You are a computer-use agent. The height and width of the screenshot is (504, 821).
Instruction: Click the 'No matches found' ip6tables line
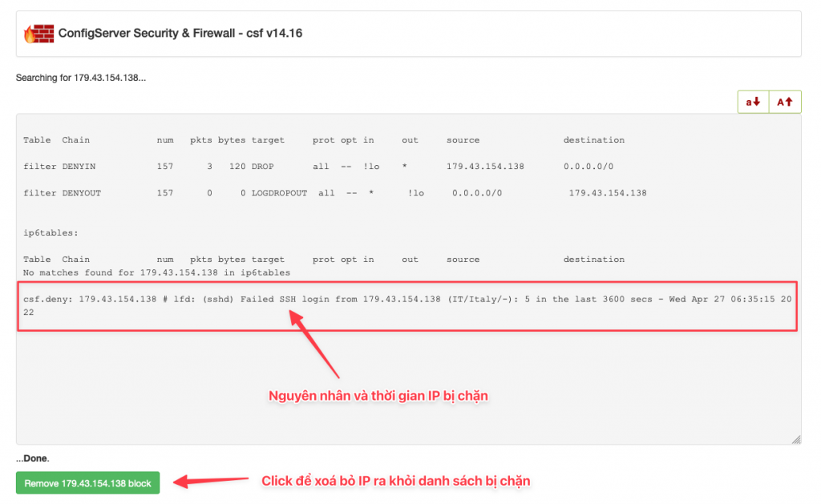(x=156, y=272)
